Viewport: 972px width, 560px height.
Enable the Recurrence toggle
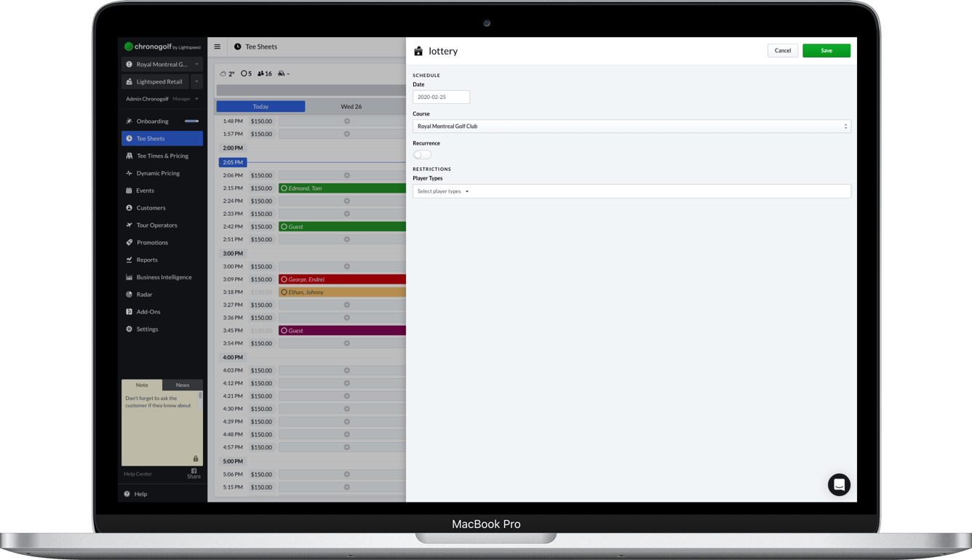pyautogui.click(x=422, y=155)
